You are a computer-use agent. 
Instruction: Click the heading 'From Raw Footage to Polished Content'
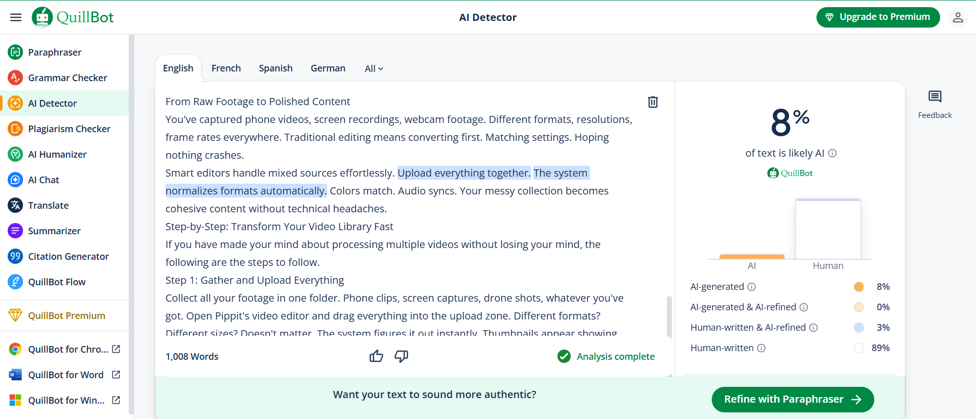coord(258,102)
